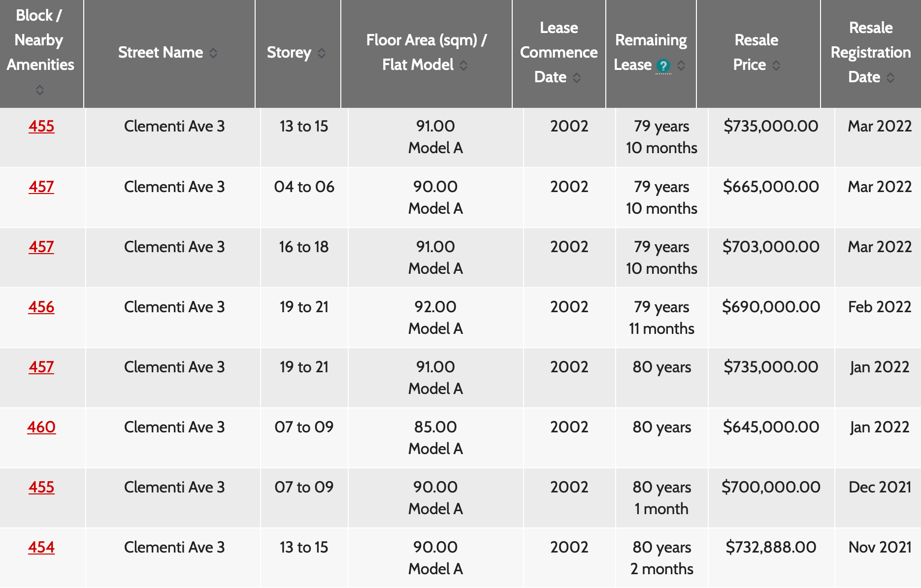The width and height of the screenshot is (921, 588).
Task: Open block 457 link for storey 16 to 18
Action: (x=41, y=247)
